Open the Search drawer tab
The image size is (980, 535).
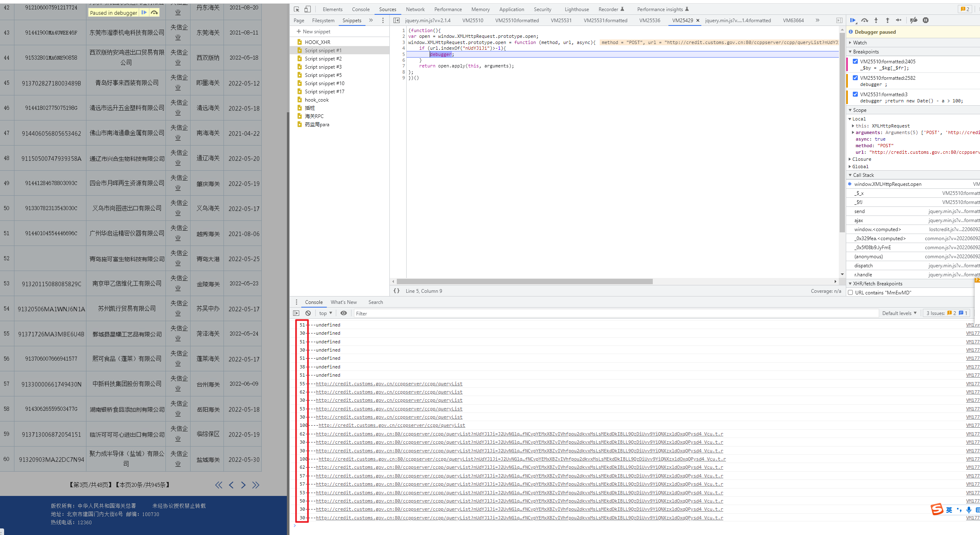point(375,302)
